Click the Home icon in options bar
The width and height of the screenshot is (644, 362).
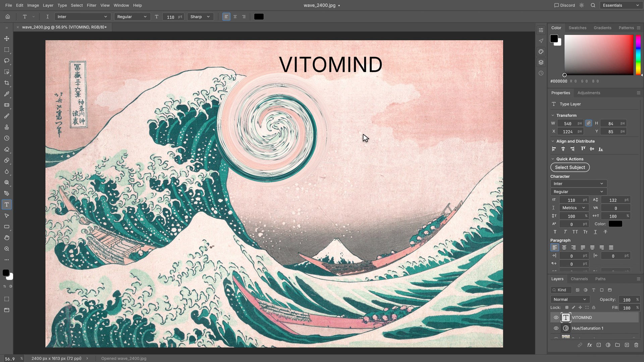click(8, 16)
